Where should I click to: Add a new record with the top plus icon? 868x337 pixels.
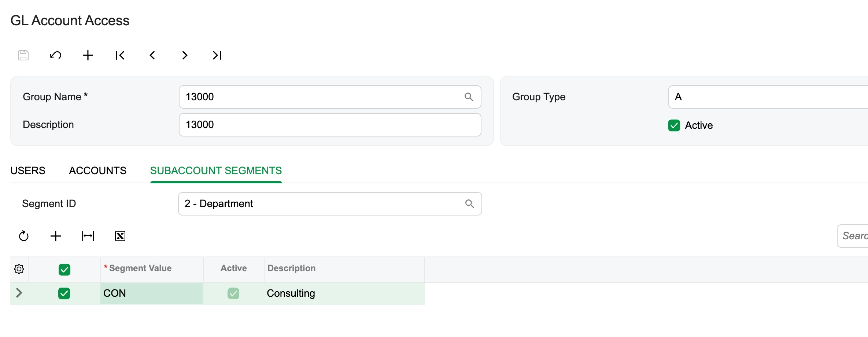click(88, 55)
